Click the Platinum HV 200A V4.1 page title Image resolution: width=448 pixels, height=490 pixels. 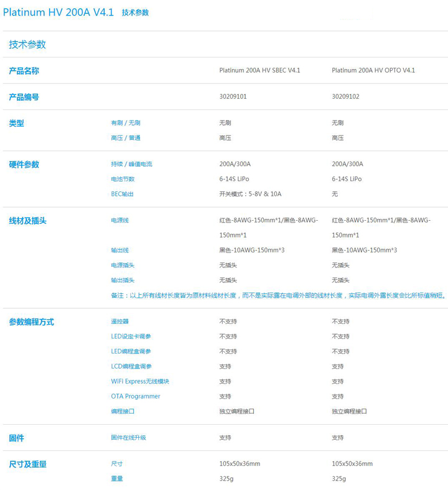click(x=58, y=12)
